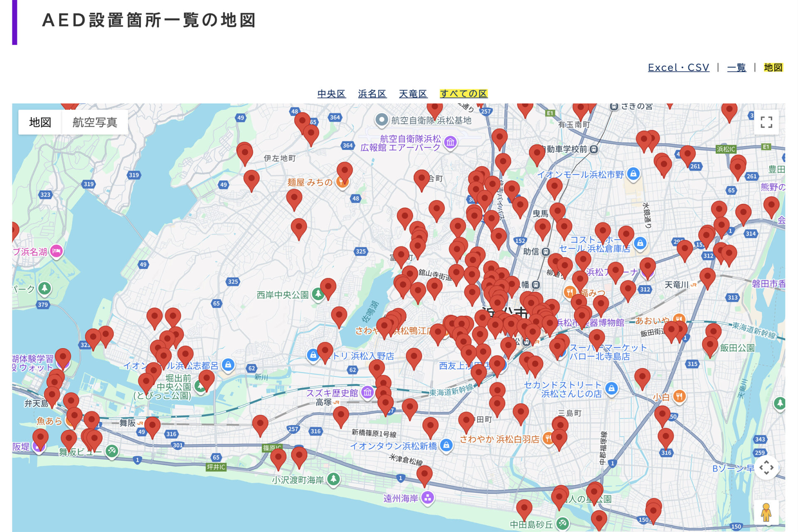
Task: Click the Street View pegman icon
Action: pyautogui.click(x=766, y=512)
